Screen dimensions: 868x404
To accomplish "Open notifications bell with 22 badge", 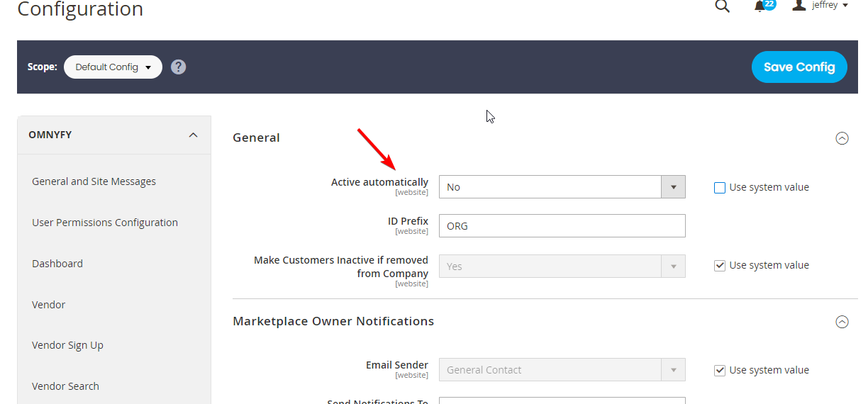I will [764, 6].
